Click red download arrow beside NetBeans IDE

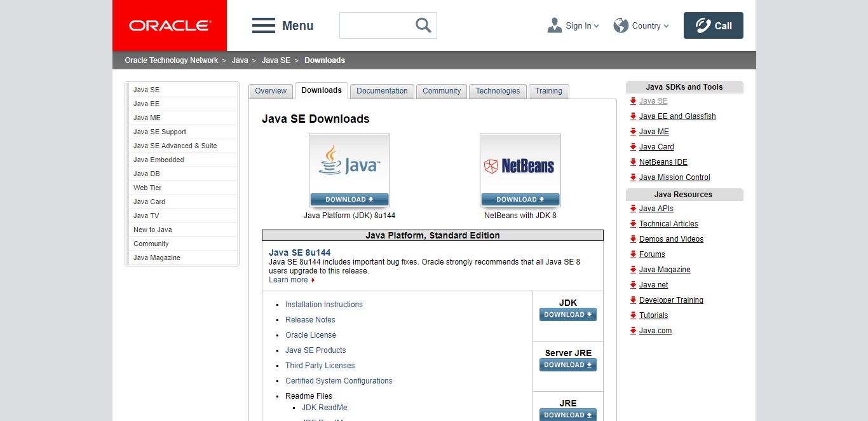[x=633, y=162]
